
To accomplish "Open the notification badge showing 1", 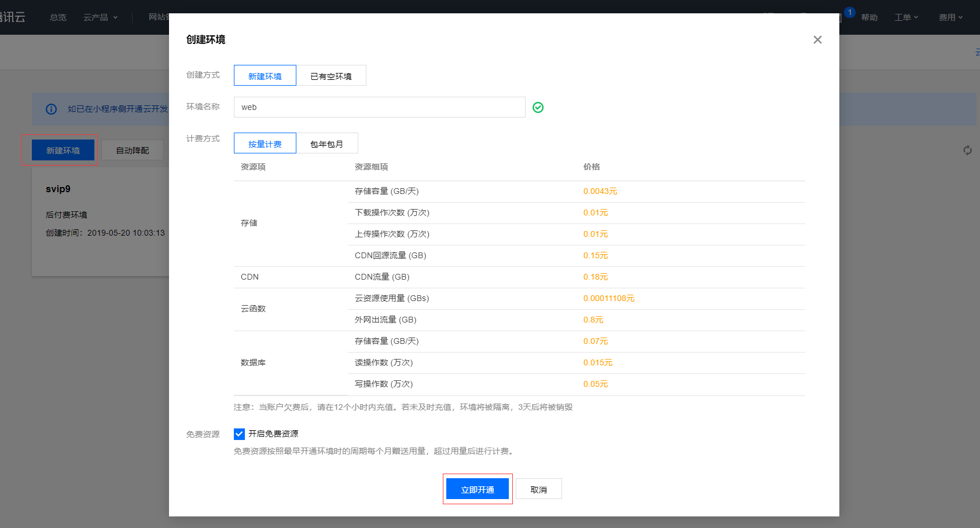I will click(x=849, y=11).
